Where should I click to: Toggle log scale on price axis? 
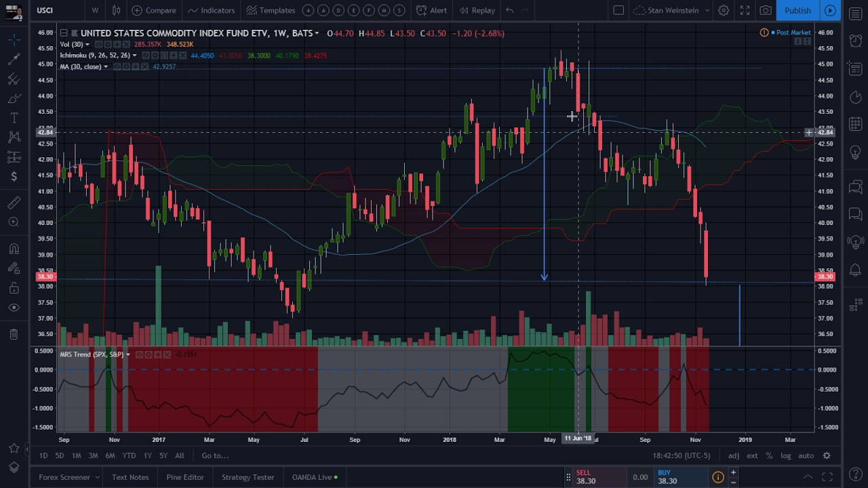click(785, 455)
